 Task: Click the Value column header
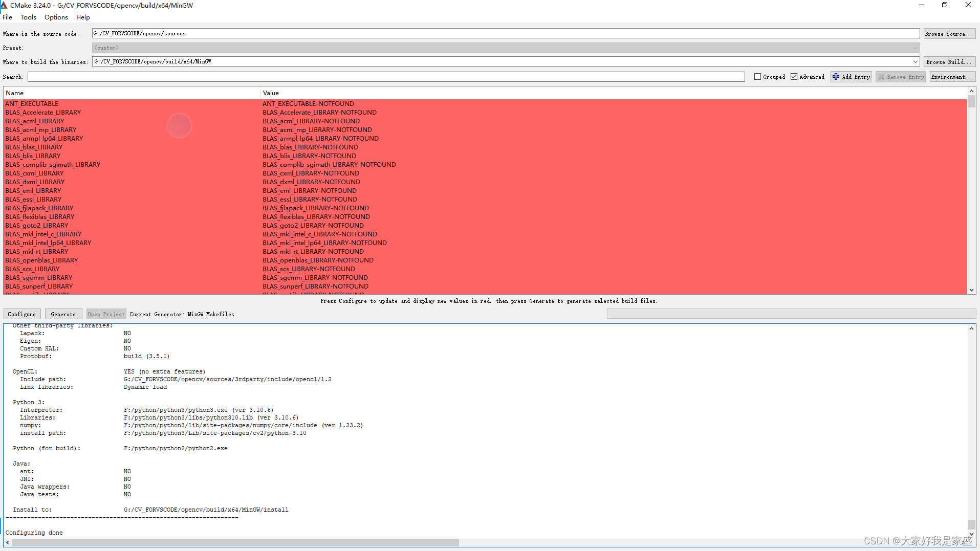click(x=614, y=93)
